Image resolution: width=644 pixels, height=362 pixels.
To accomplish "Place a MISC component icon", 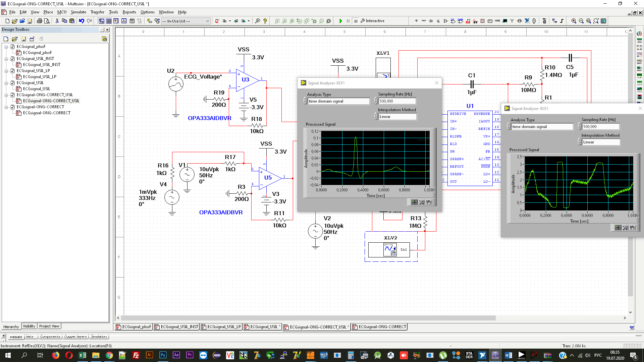I will [x=497, y=21].
